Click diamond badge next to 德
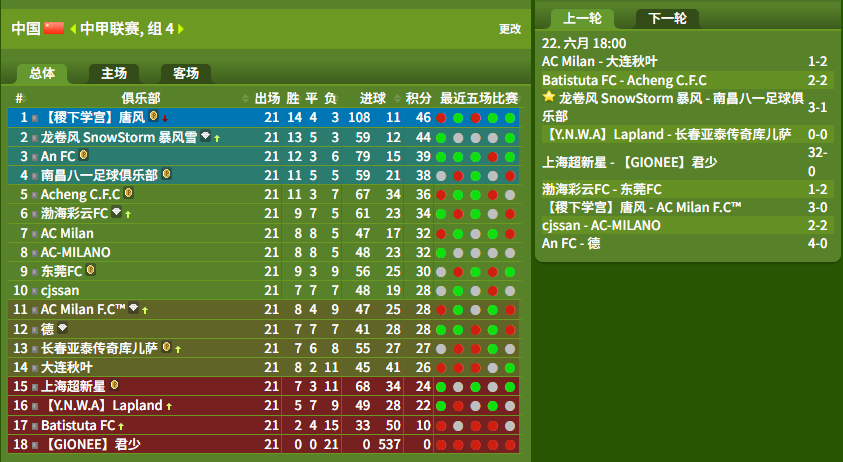This screenshot has height=462, width=843. click(x=62, y=327)
